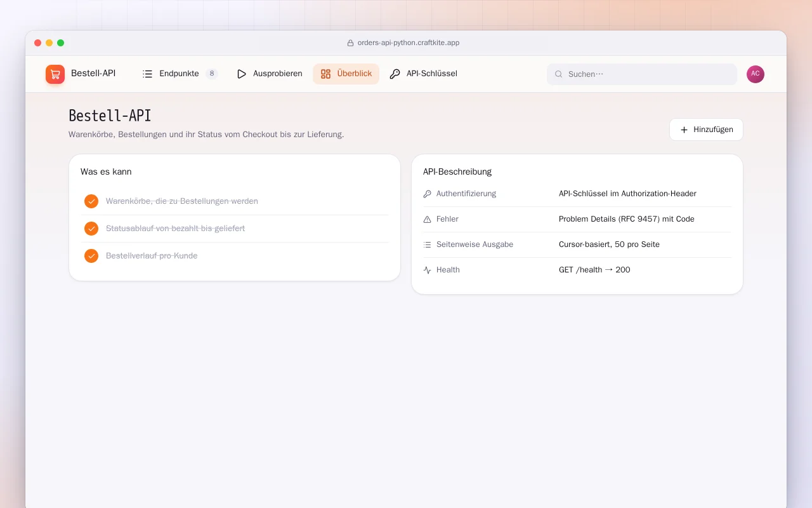The image size is (812, 508).
Task: Click the magnifier icon in search bar
Action: pos(559,74)
